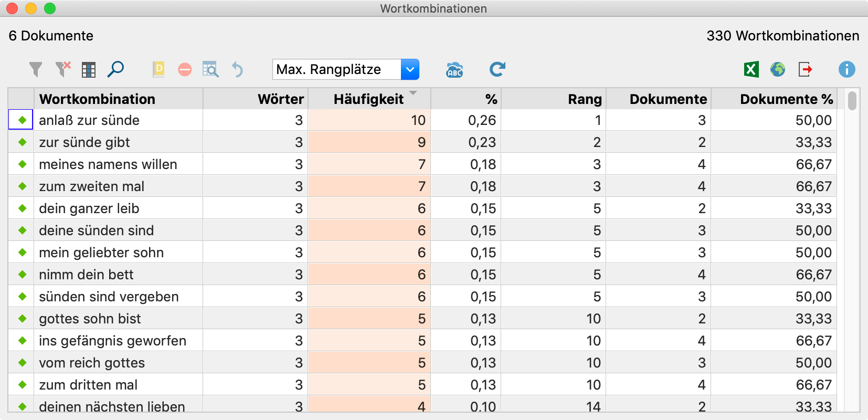Open table as HTML globe icon
The height and width of the screenshot is (420, 868).
tap(778, 69)
